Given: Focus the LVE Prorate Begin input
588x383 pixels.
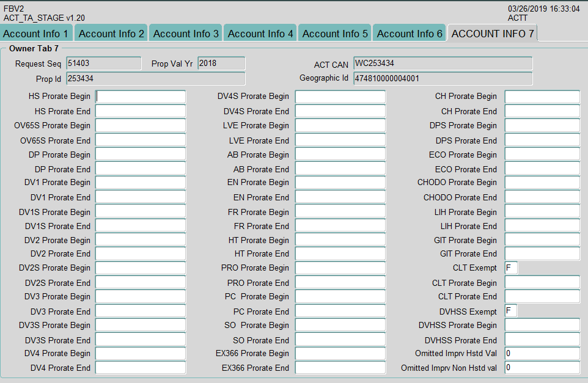Looking at the screenshot, I should (x=340, y=126).
